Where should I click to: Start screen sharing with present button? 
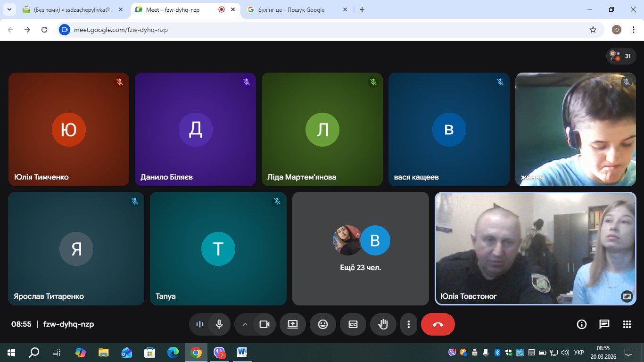293,324
